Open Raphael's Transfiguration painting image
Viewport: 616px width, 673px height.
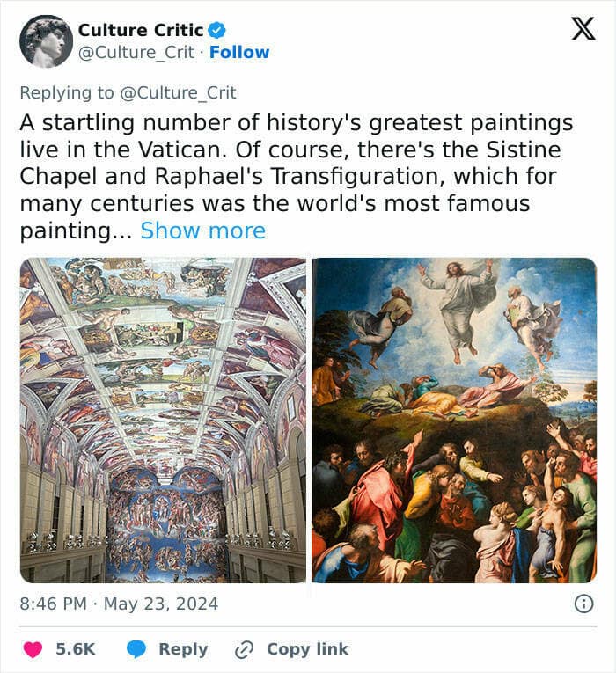(454, 420)
